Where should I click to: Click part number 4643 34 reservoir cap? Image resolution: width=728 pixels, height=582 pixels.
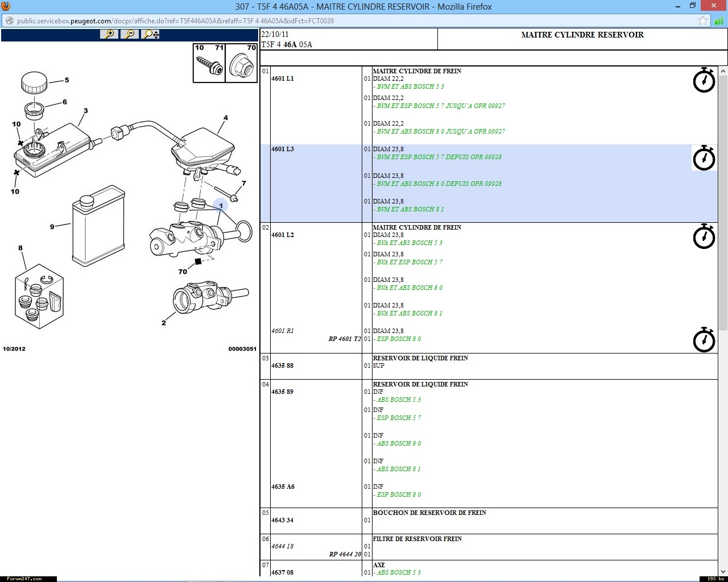(x=283, y=521)
